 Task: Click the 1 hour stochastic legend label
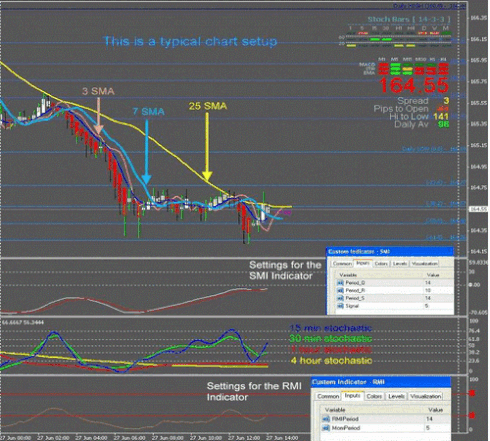[x=331, y=349]
